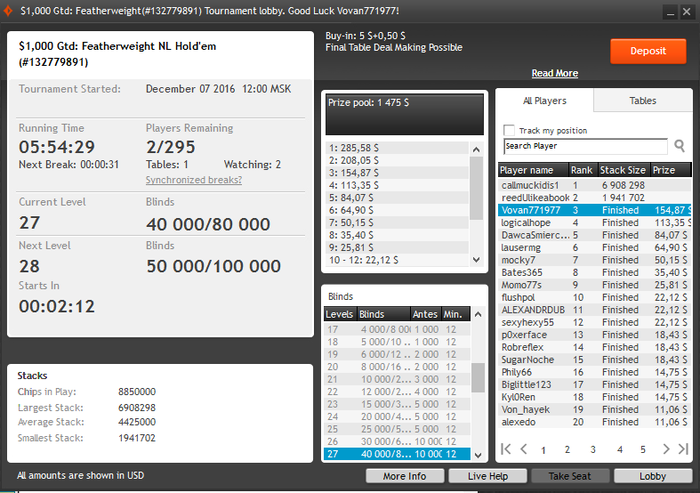Select player Bates365 row
Image resolution: width=700 pixels, height=493 pixels.
(x=595, y=272)
